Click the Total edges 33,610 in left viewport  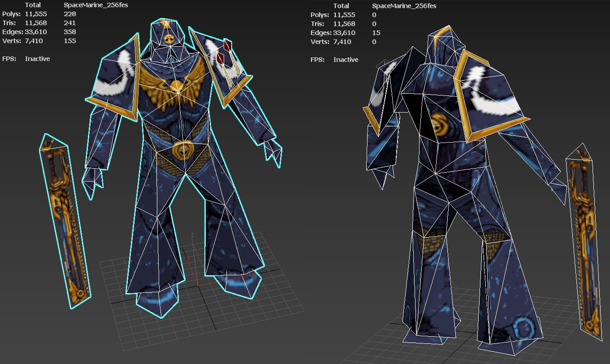(36, 32)
